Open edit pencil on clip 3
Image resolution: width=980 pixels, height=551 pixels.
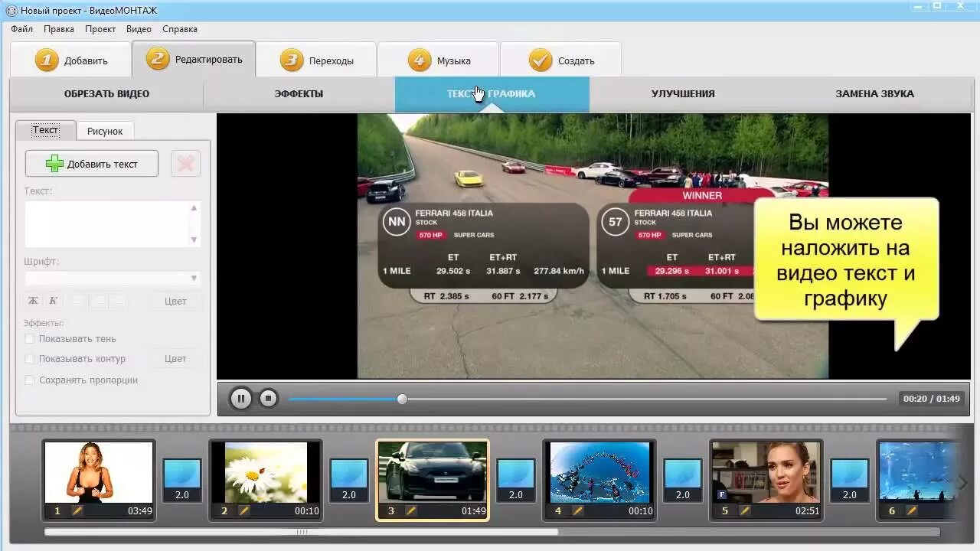coord(410,510)
